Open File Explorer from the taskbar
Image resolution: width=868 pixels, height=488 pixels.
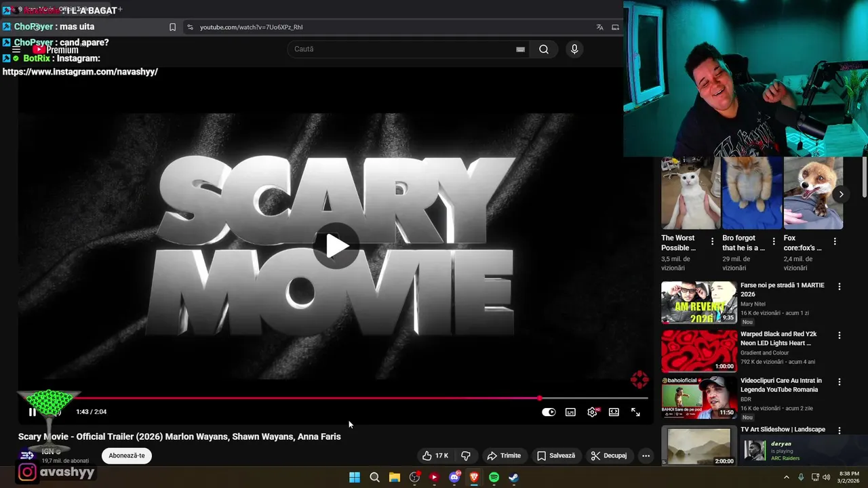click(395, 477)
